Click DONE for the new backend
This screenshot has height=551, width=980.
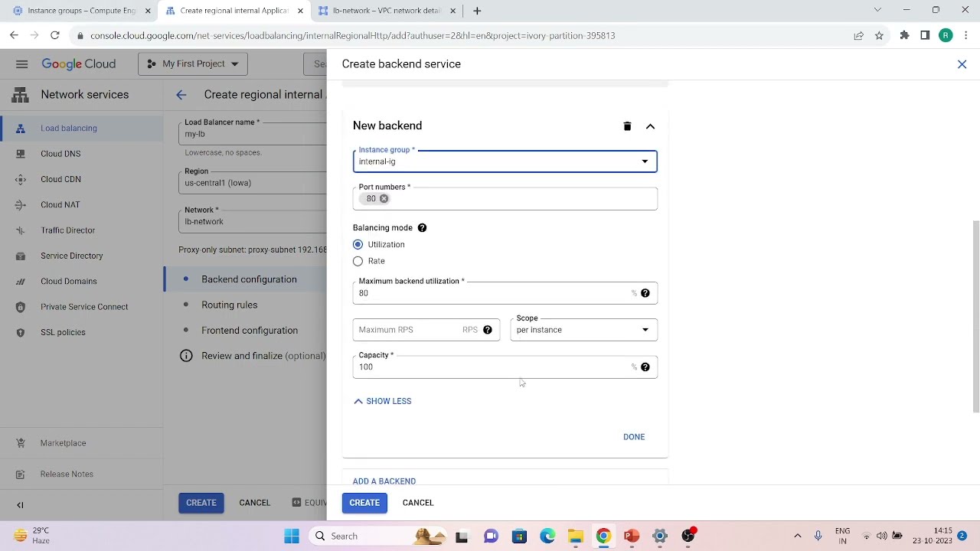click(x=634, y=437)
